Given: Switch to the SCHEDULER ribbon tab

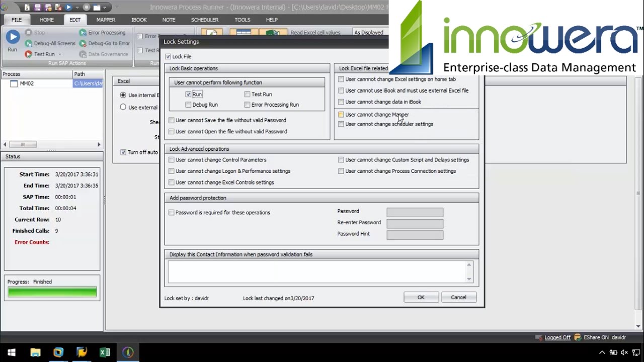Looking at the screenshot, I should (205, 20).
